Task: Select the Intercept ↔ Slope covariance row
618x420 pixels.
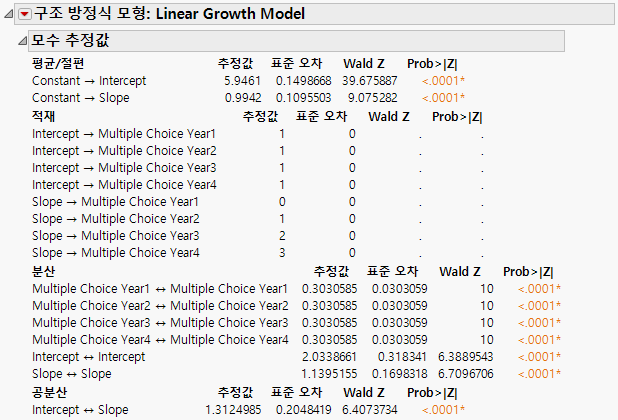Action: click(80, 410)
